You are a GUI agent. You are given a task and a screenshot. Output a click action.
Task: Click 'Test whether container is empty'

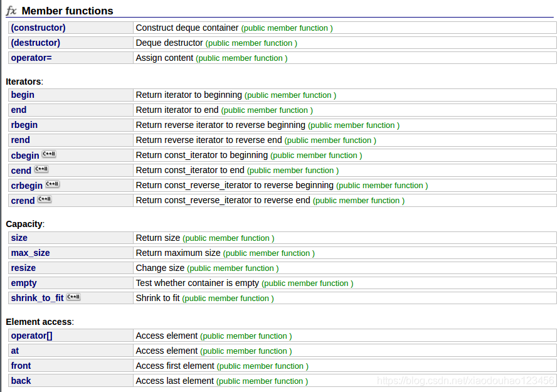click(198, 283)
